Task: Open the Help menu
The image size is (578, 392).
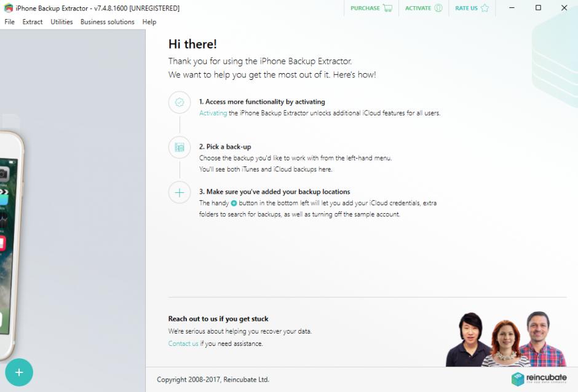Action: (x=149, y=22)
